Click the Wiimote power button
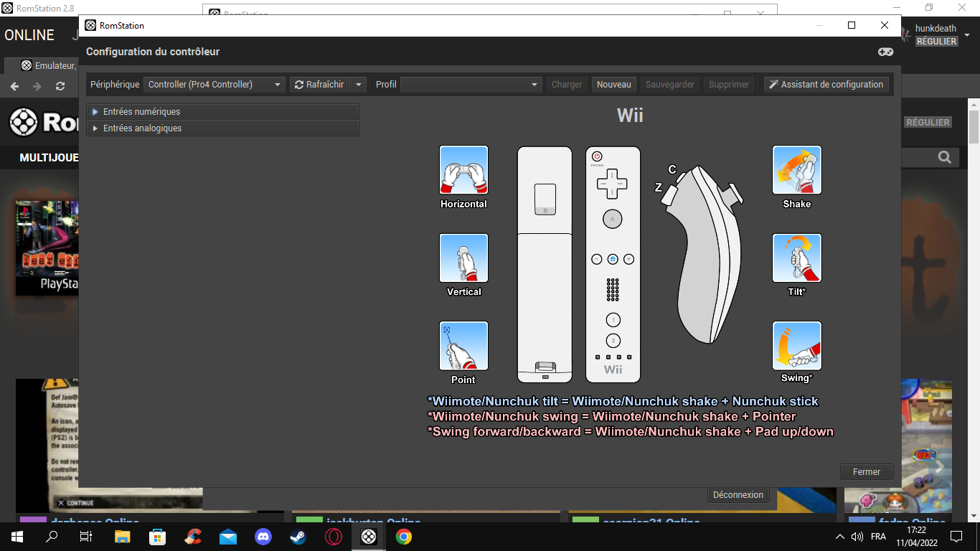Screen dimensions: 980x551 [597, 156]
